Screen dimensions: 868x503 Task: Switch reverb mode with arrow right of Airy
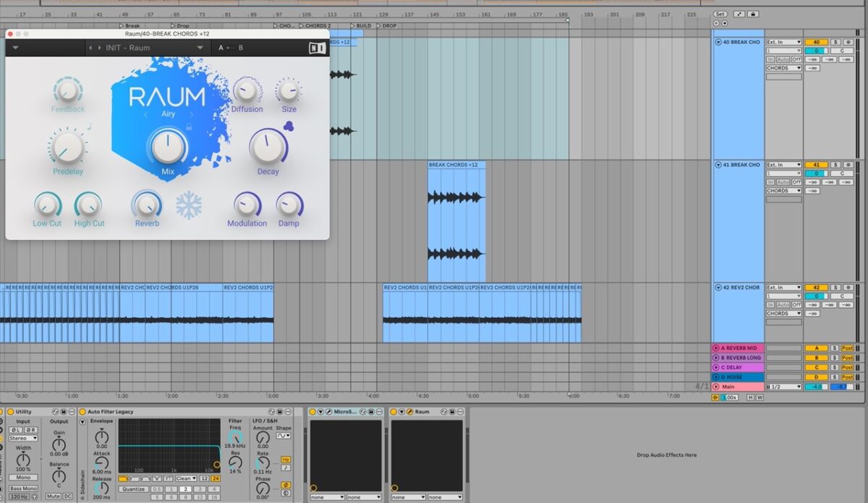click(x=192, y=114)
